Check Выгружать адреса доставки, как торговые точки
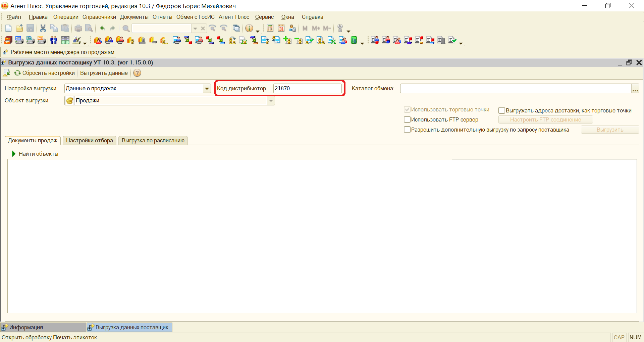Viewport: 644px width, 342px height. (502, 111)
